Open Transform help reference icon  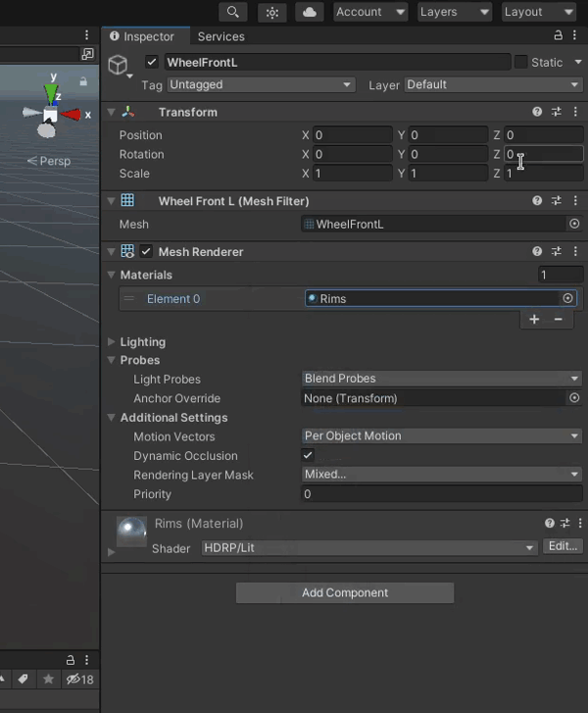coord(537,112)
